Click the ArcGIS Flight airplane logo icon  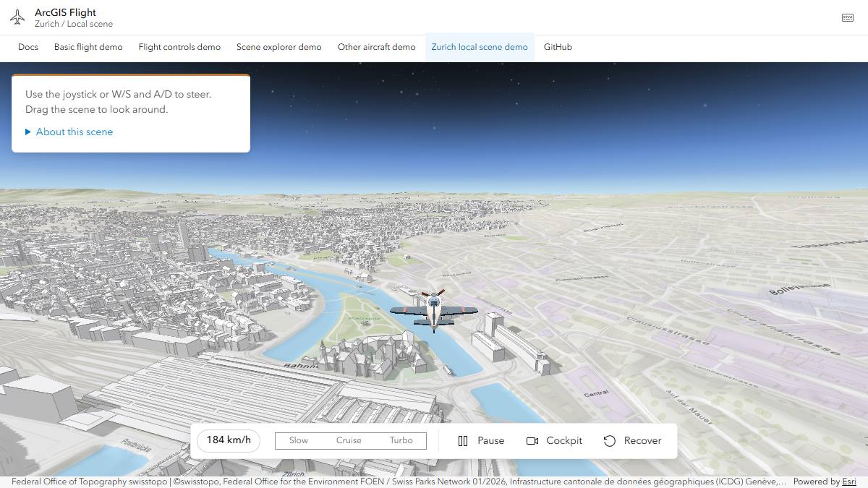click(17, 17)
